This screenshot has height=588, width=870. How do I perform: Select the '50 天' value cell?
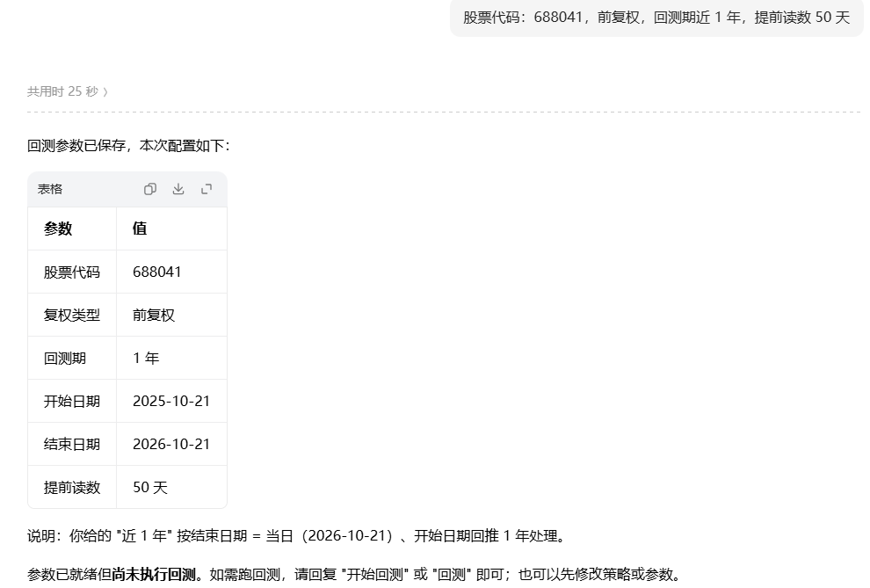[149, 488]
